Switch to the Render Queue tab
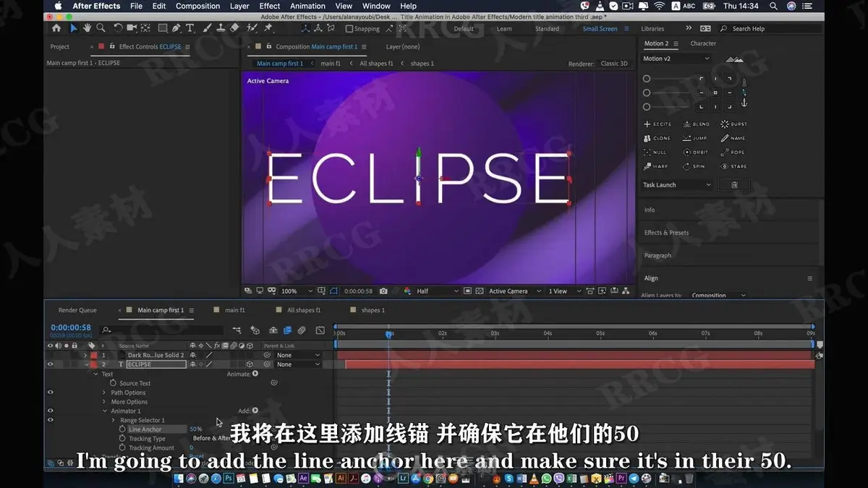The height and width of the screenshot is (488, 868). tap(77, 310)
